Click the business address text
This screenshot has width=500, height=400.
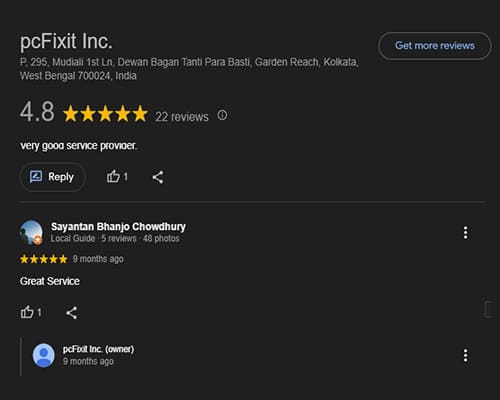(x=189, y=69)
